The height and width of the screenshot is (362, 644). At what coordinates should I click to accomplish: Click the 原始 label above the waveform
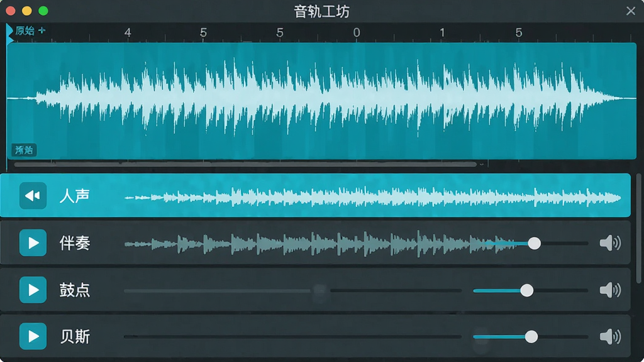coord(25,30)
